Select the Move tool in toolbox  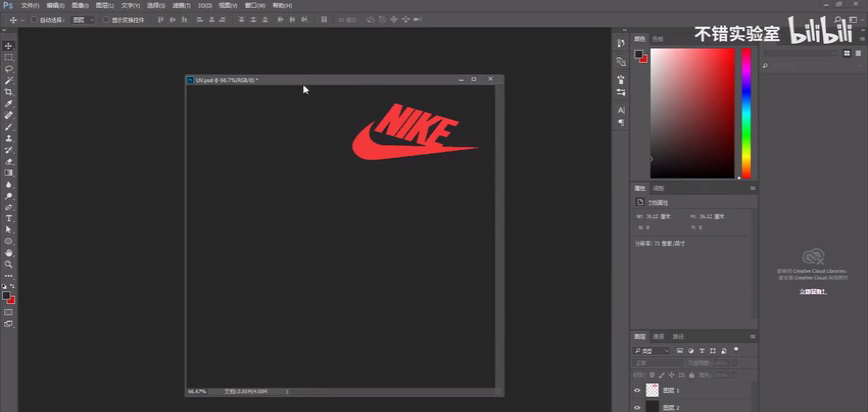point(9,46)
